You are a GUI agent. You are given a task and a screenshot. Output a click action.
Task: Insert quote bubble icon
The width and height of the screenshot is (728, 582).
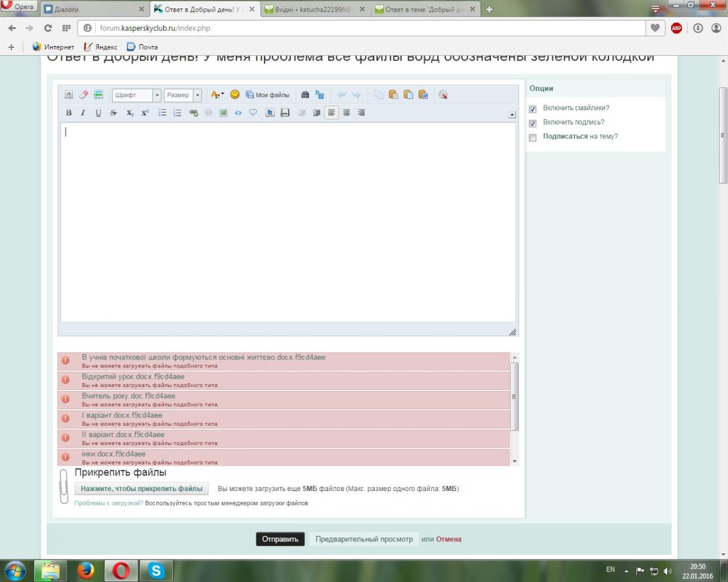click(x=254, y=113)
